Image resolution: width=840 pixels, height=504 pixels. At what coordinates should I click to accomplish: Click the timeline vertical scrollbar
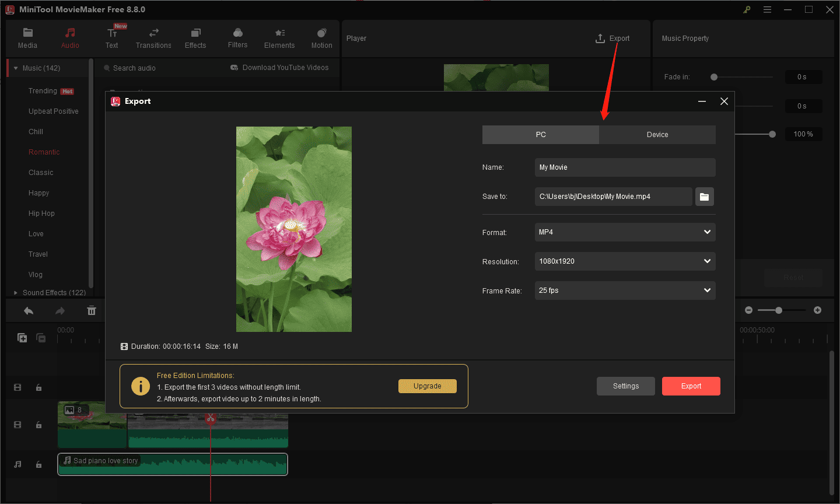pos(832,422)
